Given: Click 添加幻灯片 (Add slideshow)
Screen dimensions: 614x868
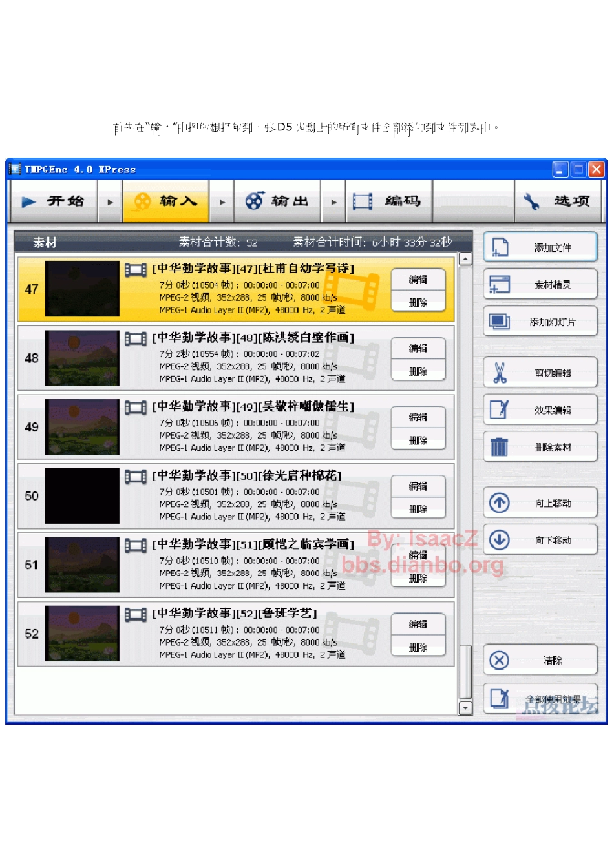Looking at the screenshot, I should (540, 322).
